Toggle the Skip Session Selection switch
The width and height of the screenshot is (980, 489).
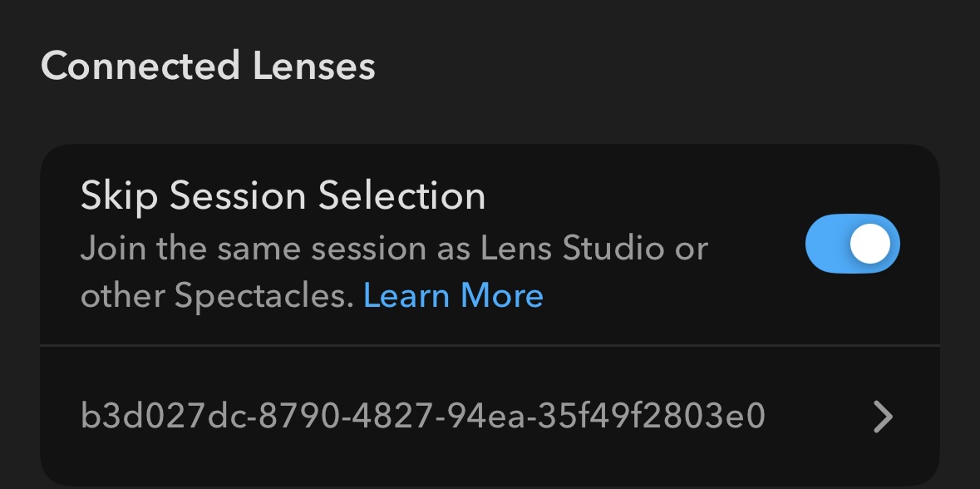852,244
